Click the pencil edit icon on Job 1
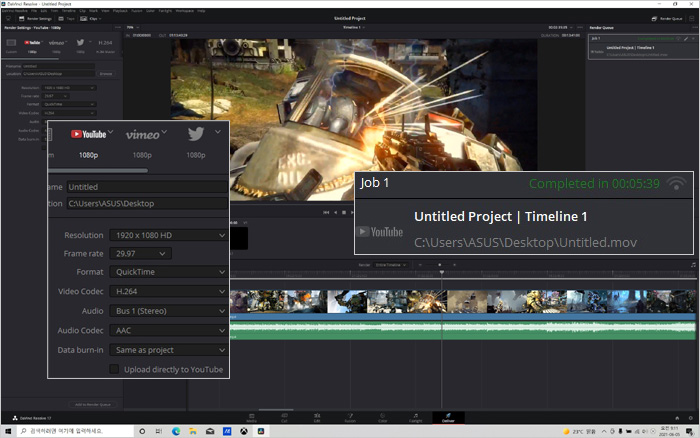Viewport: 700px width, 438px height. point(686,39)
